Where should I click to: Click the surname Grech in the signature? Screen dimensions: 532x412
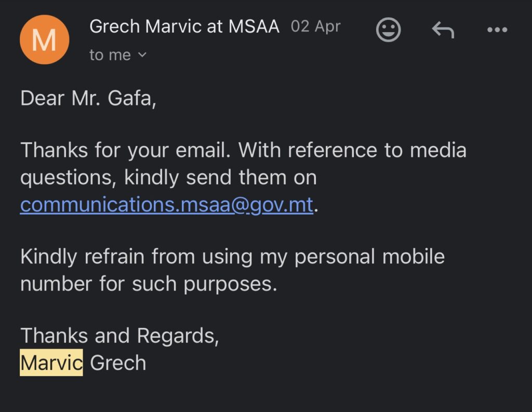[x=118, y=363]
